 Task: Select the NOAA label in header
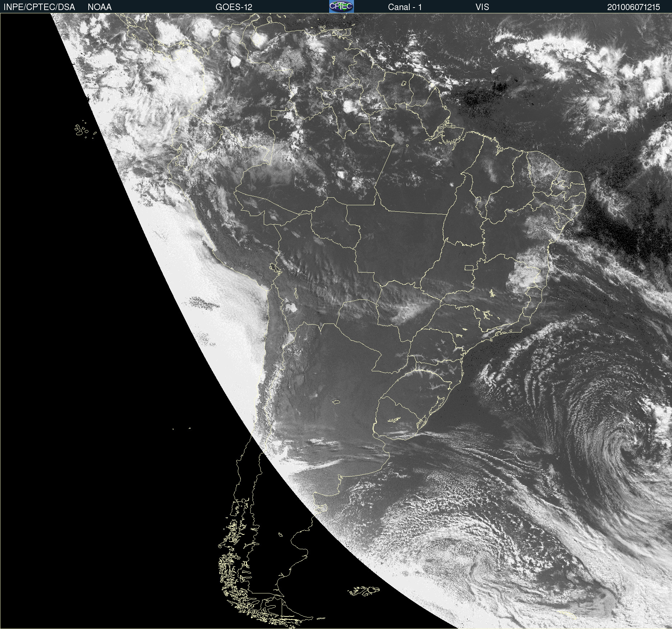100,7
